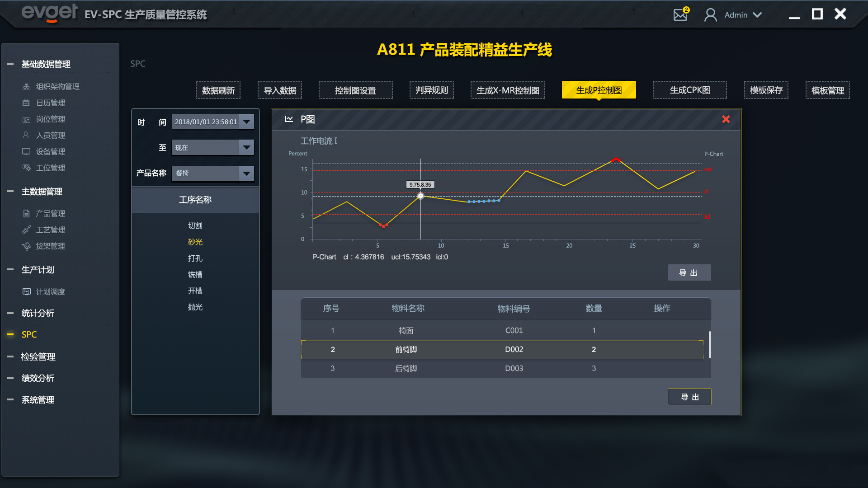Select the 打孔 process item

point(195,258)
